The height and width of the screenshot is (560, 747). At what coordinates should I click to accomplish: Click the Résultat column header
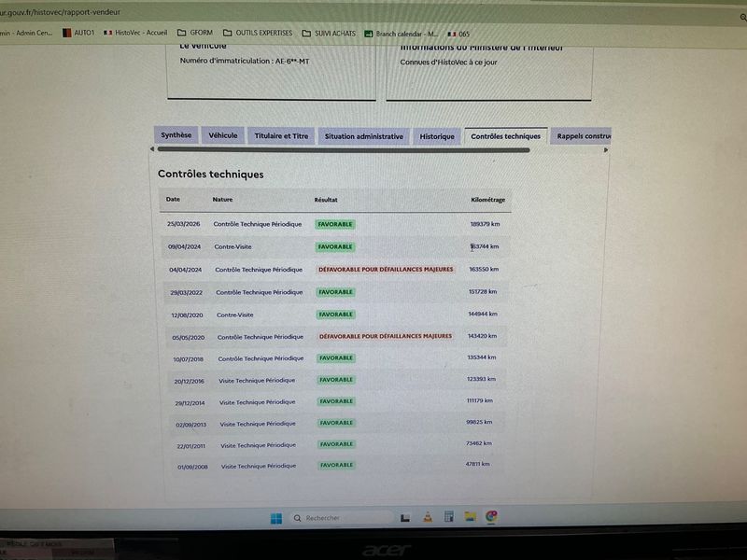coord(326,200)
